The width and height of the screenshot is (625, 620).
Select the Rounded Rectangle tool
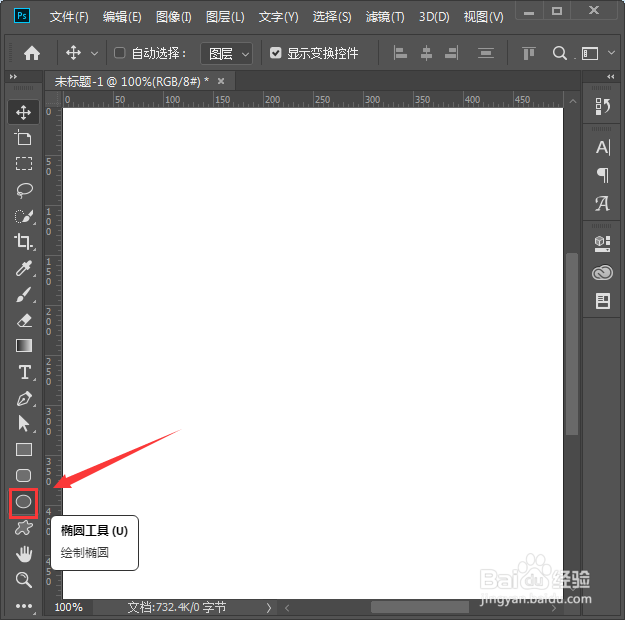tap(24, 476)
